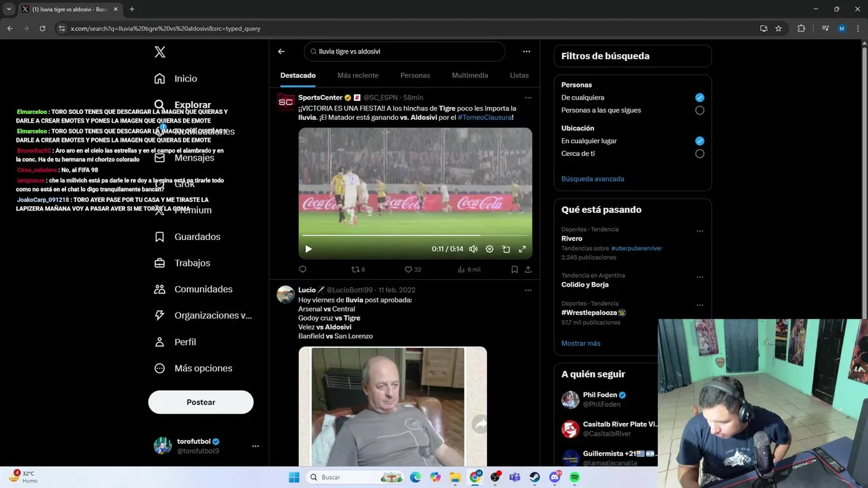Screen dimensions: 868x488
Task: Open Steam from the taskbar
Action: pos(534,477)
